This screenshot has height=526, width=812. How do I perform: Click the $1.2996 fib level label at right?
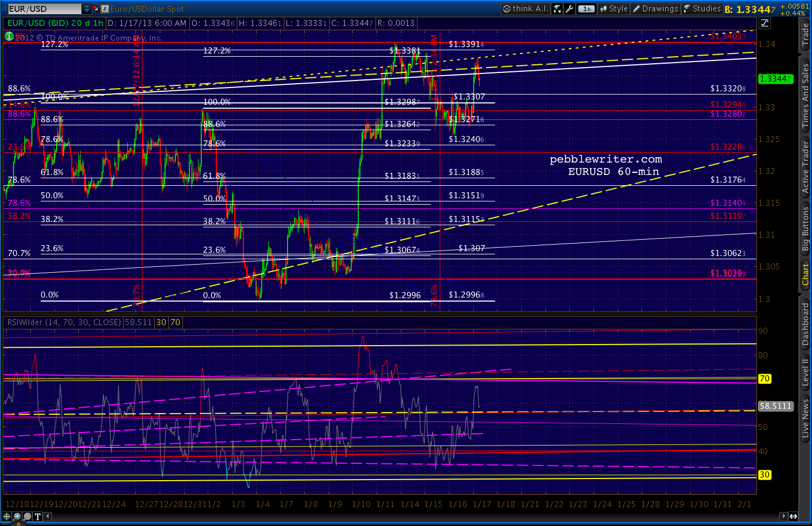click(x=466, y=295)
